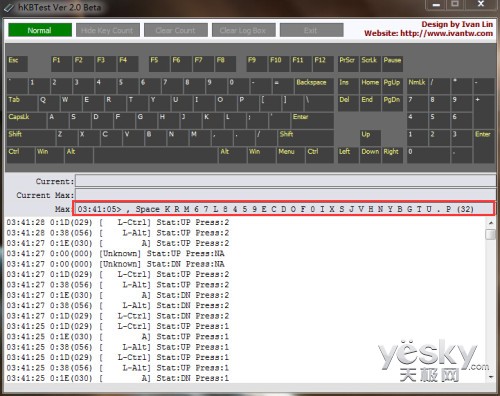
Task: Select the PrScr key tile
Action: [348, 64]
